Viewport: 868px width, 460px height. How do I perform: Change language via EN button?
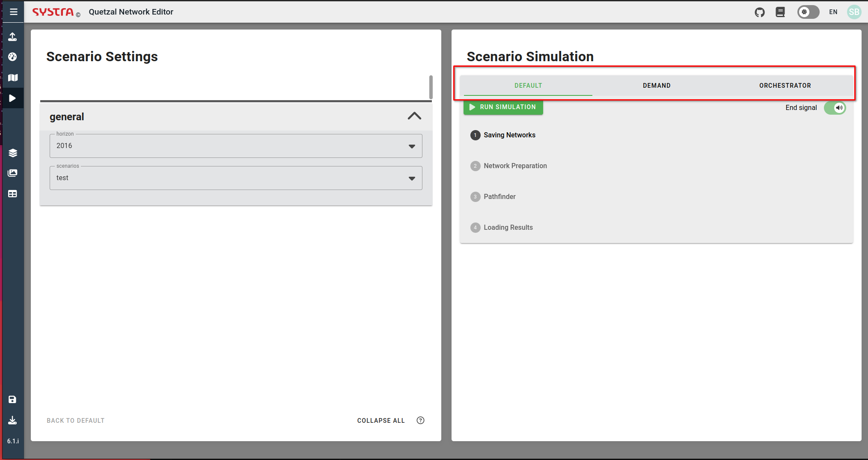pos(833,12)
